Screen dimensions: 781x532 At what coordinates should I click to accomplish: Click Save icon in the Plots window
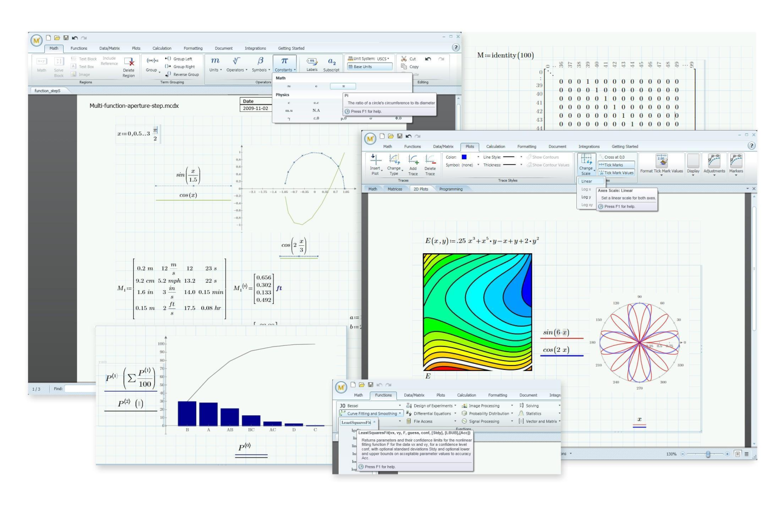[399, 136]
